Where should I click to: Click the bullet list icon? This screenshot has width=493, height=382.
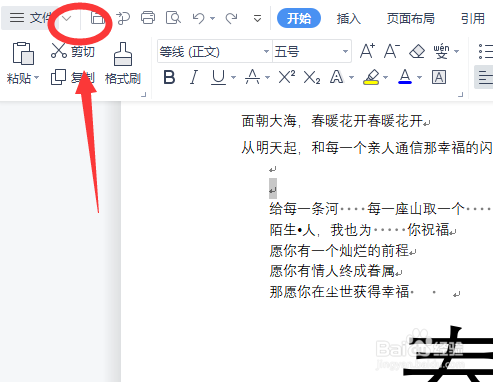coord(486,51)
